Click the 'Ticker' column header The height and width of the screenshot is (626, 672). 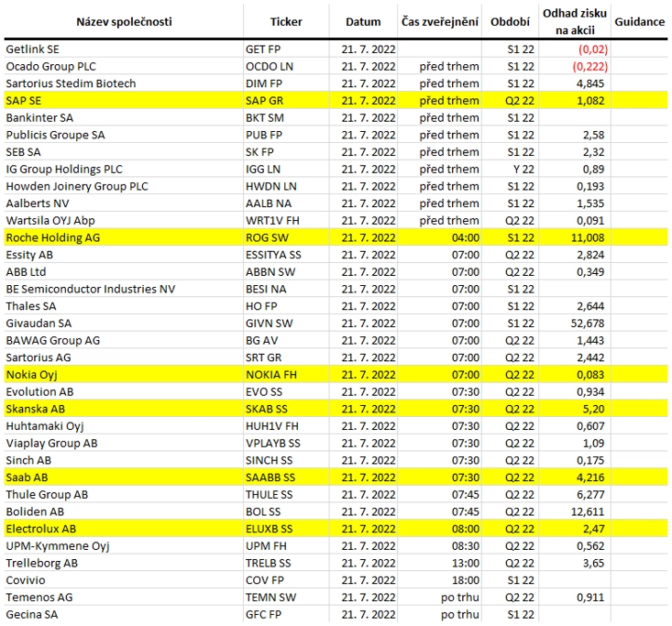coord(286,22)
